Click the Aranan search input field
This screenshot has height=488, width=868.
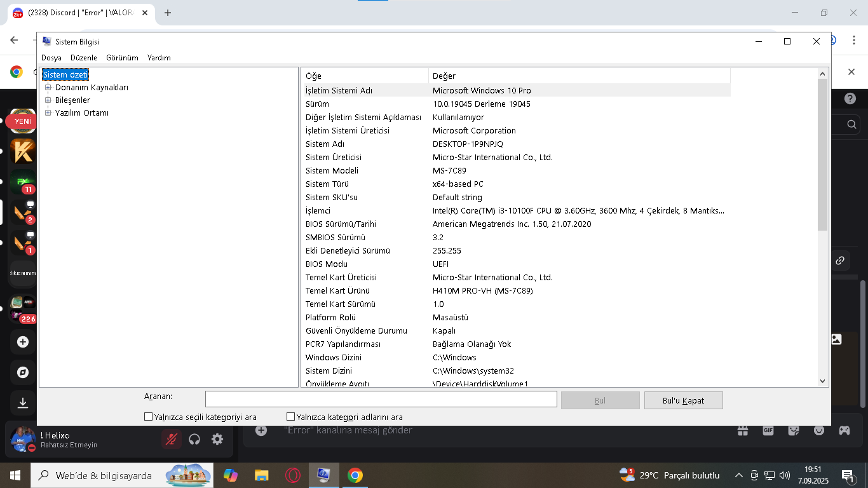coord(381,399)
